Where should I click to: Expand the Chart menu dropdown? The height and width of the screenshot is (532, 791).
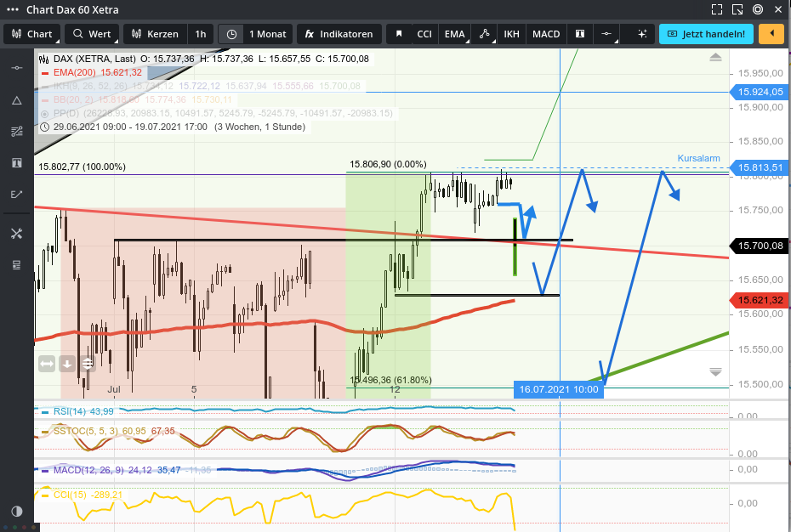click(34, 35)
